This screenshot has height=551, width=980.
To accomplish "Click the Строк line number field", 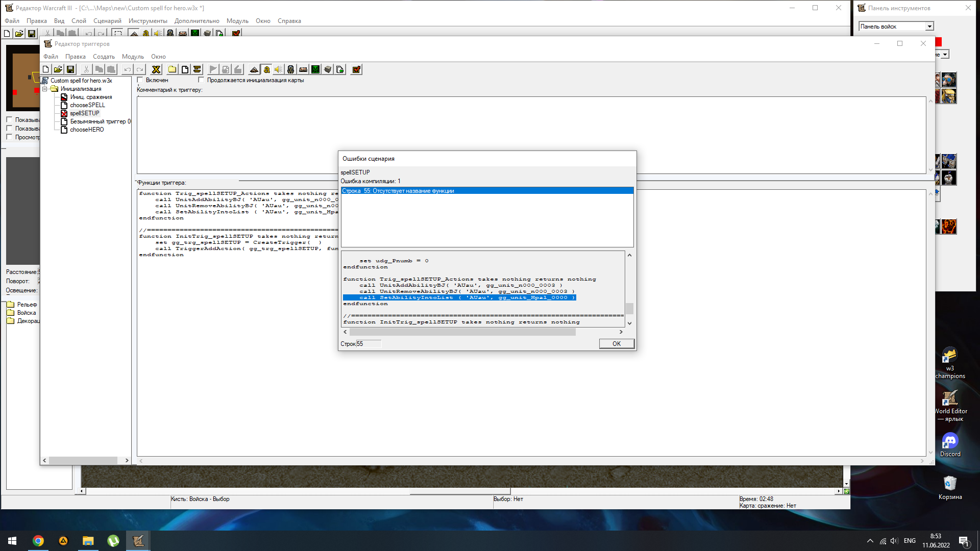I will pyautogui.click(x=369, y=344).
